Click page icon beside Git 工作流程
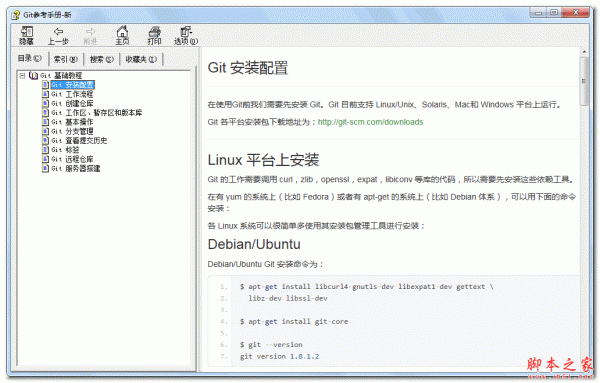 click(x=45, y=94)
